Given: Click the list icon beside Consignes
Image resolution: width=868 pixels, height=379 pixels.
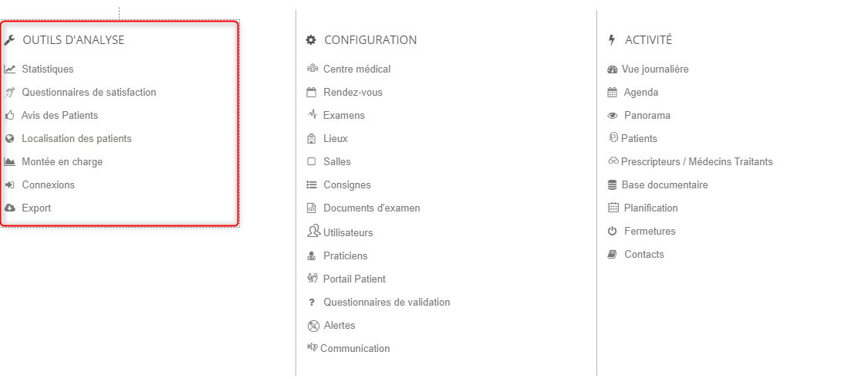Looking at the screenshot, I should (312, 185).
